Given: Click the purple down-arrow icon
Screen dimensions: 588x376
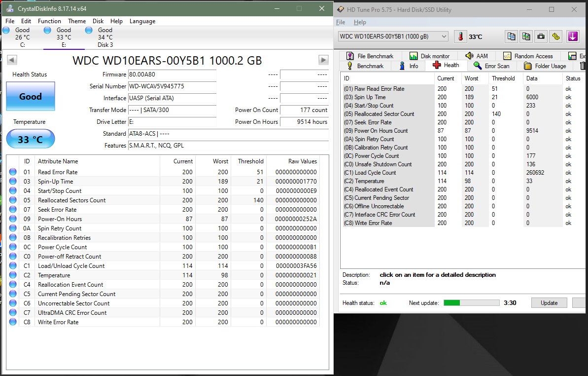Looking at the screenshot, I should click(572, 37).
